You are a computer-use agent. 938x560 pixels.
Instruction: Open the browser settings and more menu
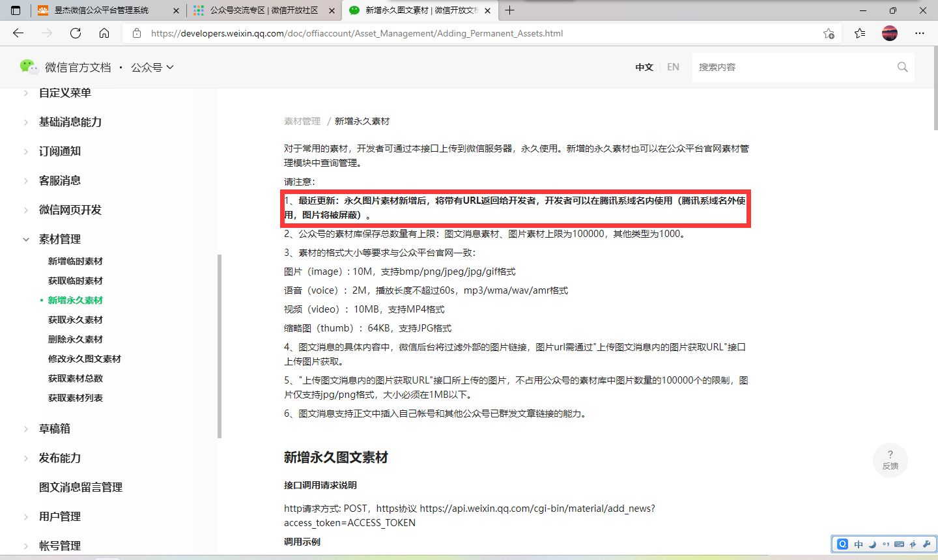point(920,33)
